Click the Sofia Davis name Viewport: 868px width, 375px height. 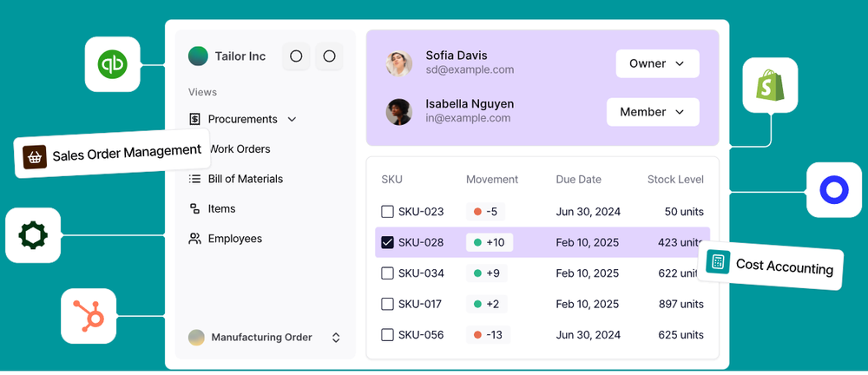tap(457, 56)
